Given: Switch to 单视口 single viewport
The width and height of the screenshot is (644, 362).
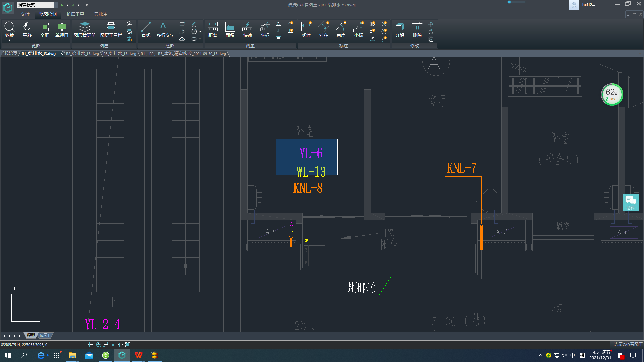Looking at the screenshot, I should [x=62, y=29].
